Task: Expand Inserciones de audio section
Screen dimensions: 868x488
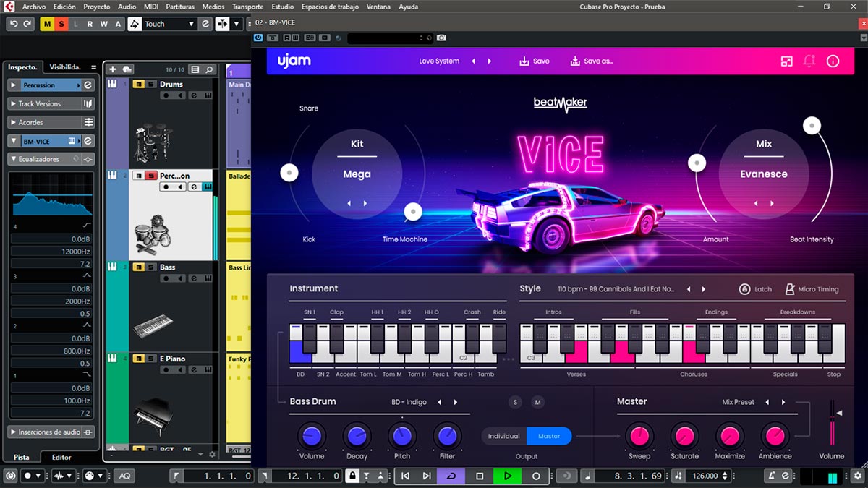Action: click(14, 432)
